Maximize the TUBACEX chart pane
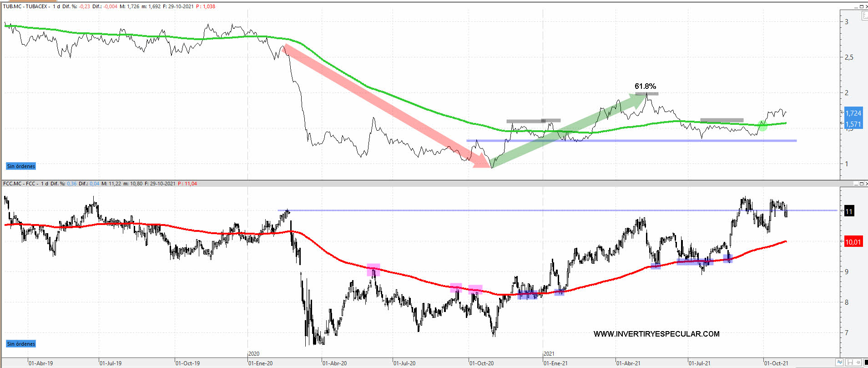 tap(861, 6)
